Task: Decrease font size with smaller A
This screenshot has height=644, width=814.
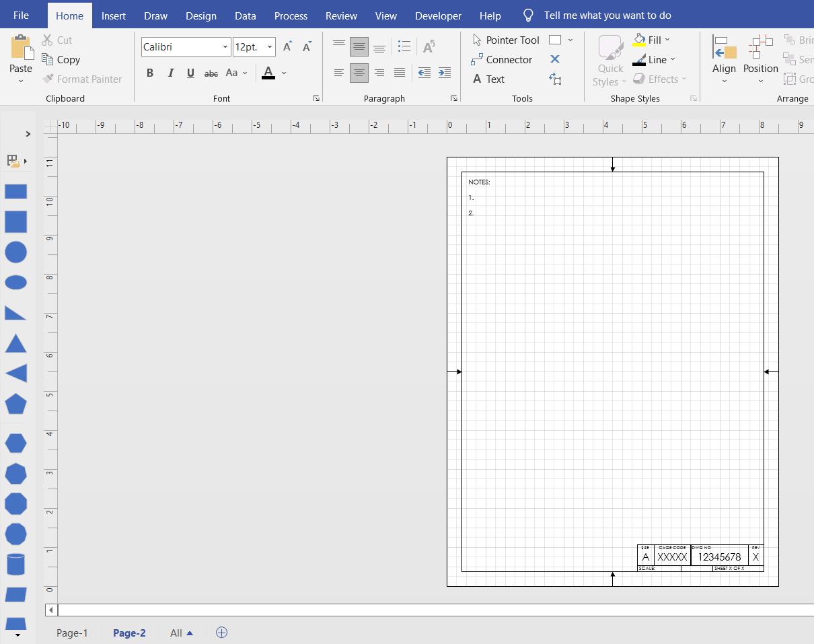Action: click(x=307, y=46)
